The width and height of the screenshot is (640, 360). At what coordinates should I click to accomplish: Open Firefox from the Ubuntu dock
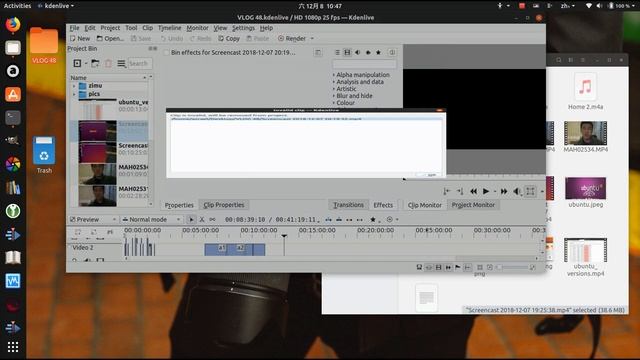13,24
